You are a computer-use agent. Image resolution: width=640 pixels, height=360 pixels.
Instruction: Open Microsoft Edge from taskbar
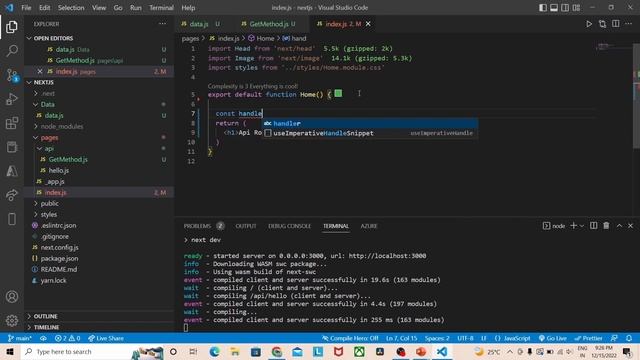pyautogui.click(x=214, y=351)
